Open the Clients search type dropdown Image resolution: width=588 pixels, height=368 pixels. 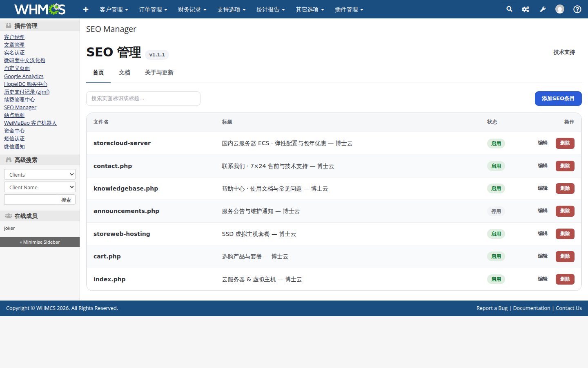tap(40, 174)
